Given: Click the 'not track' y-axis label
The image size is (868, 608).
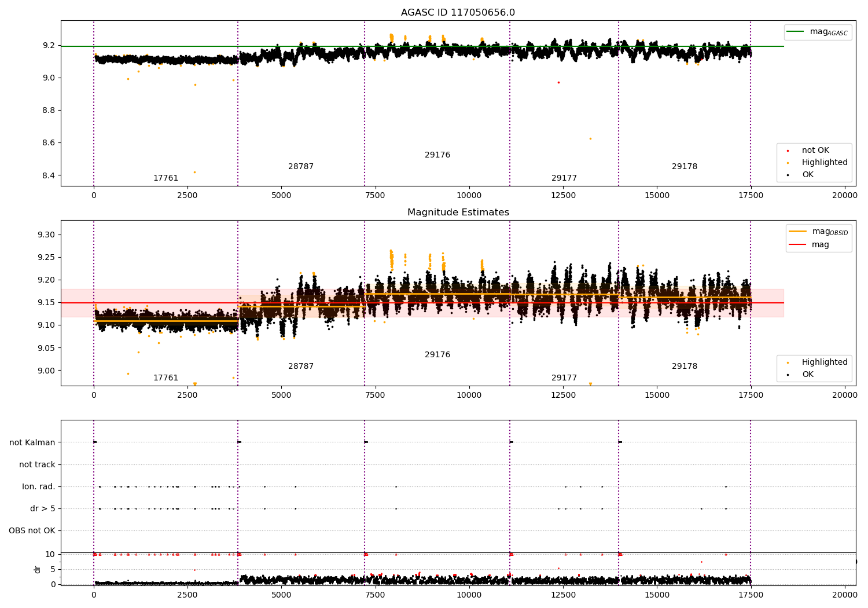Looking at the screenshot, I should pos(37,465).
